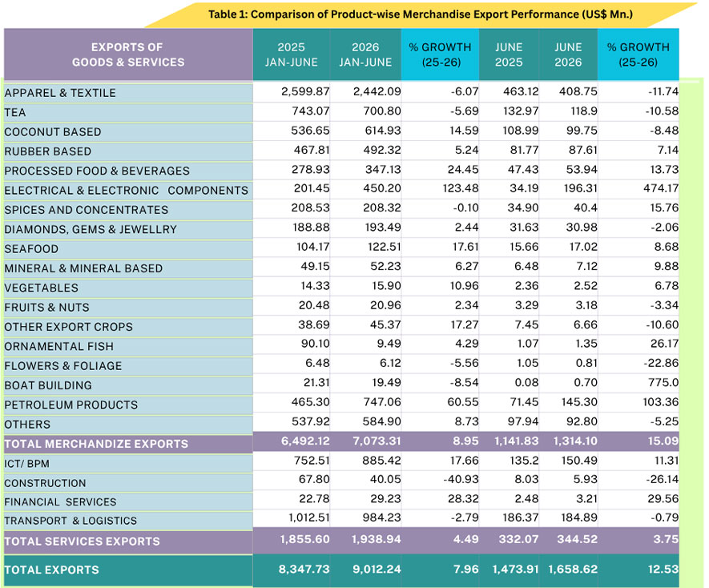Select the Tea value 743.07
Screen dimensions: 709x588
tap(310, 111)
